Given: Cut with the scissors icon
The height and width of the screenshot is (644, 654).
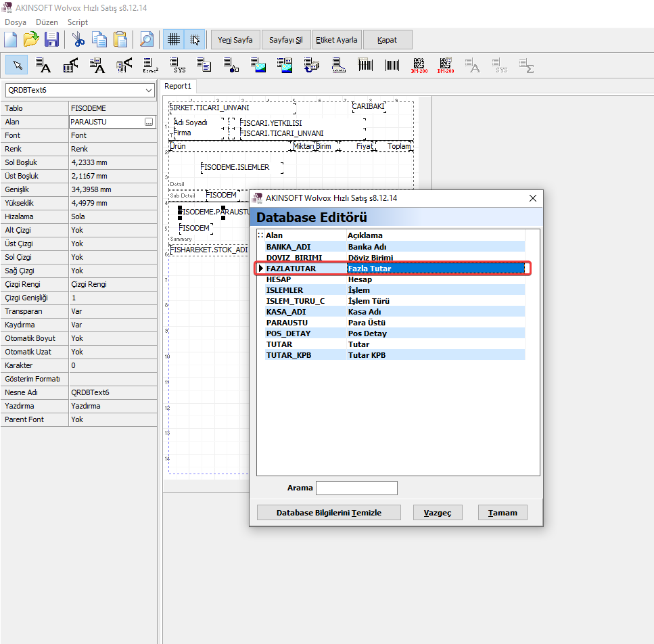Looking at the screenshot, I should pos(78,40).
